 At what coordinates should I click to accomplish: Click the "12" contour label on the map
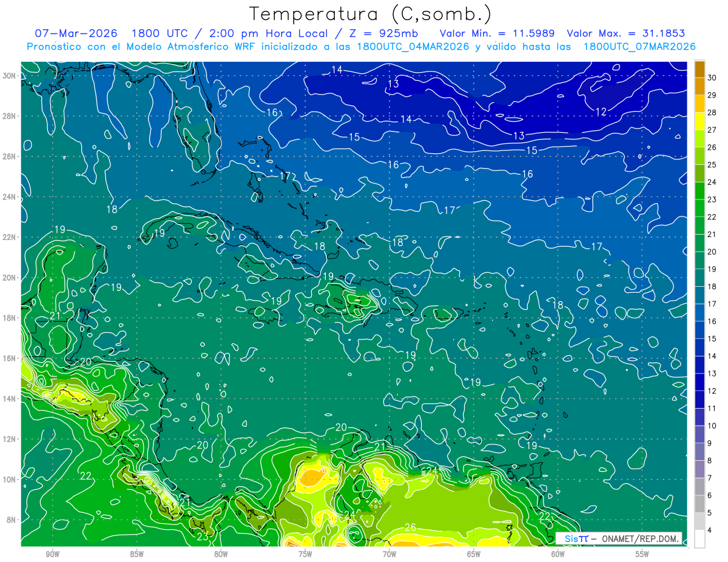point(601,112)
